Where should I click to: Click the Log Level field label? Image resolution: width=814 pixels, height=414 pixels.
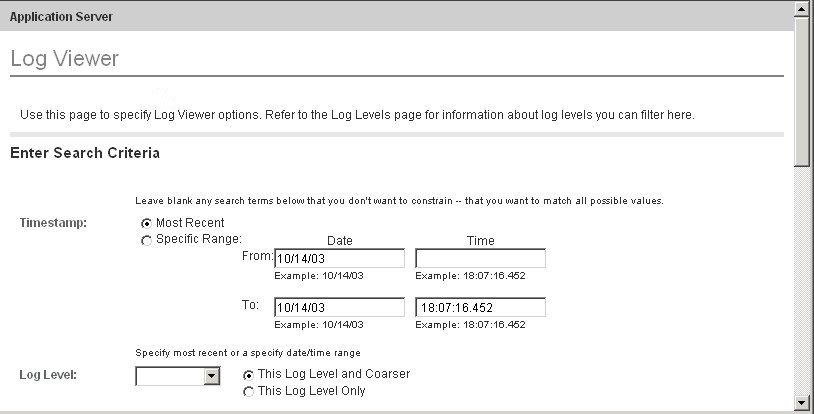[x=49, y=375]
